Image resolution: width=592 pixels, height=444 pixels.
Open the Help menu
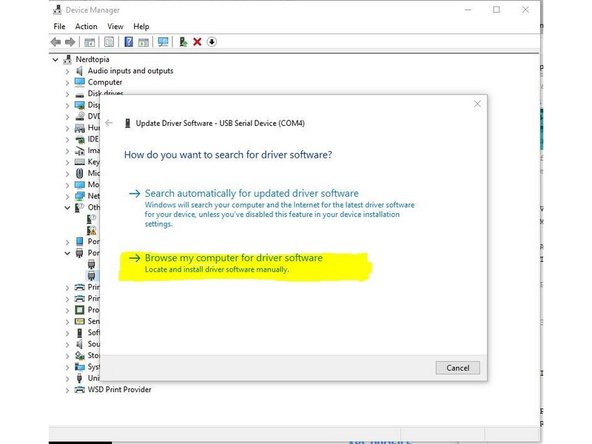point(141,26)
